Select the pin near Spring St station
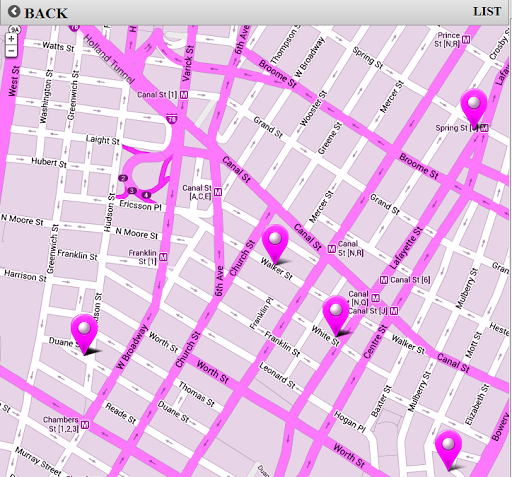Screen dimensions: 512x477 tap(474, 109)
